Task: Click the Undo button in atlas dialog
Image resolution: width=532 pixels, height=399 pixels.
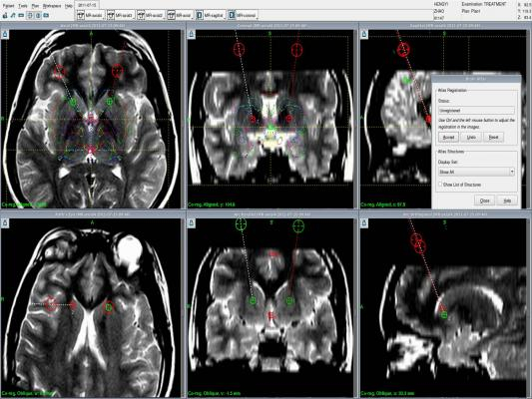Action: [471, 138]
